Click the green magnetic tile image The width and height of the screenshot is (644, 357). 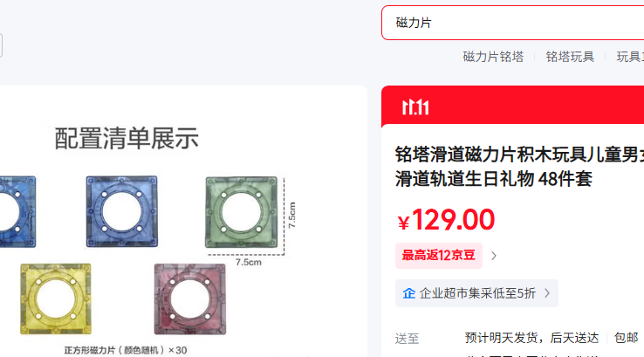[242, 212]
